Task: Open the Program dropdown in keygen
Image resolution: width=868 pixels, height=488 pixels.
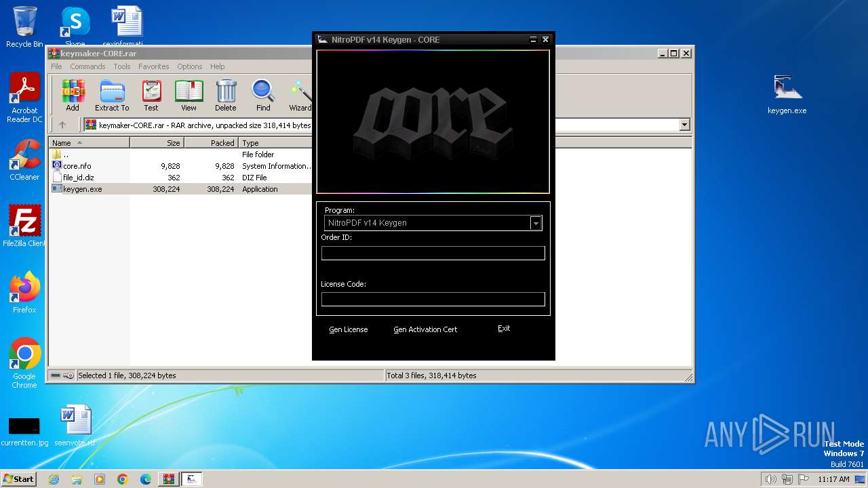Action: tap(536, 223)
